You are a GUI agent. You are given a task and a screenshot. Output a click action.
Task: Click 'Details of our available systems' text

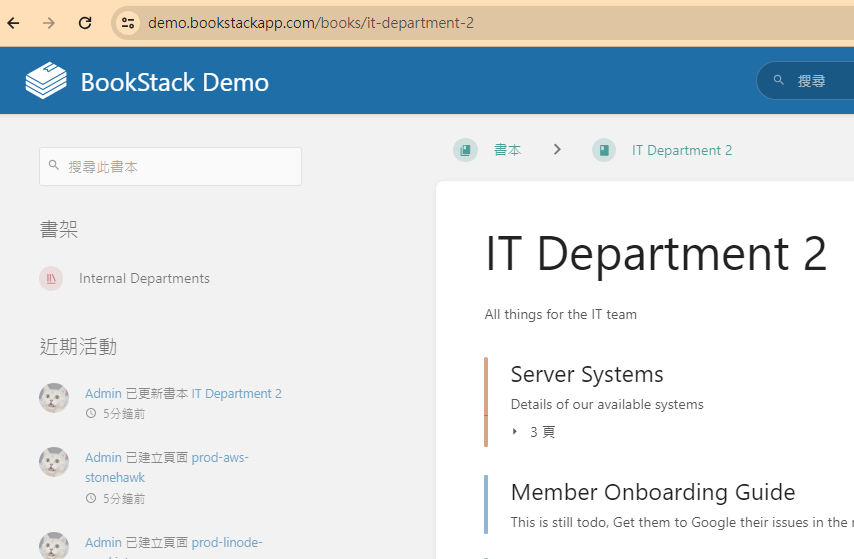[x=607, y=404]
